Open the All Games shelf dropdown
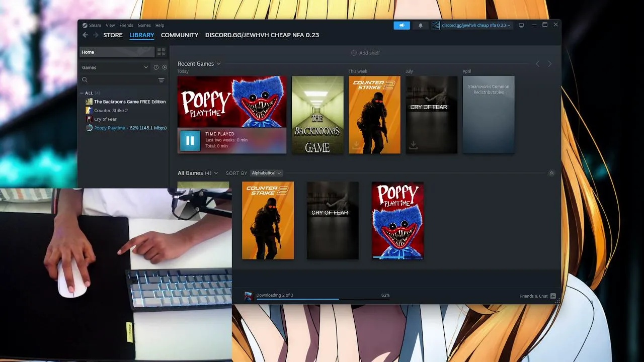The image size is (644, 362). point(216,173)
